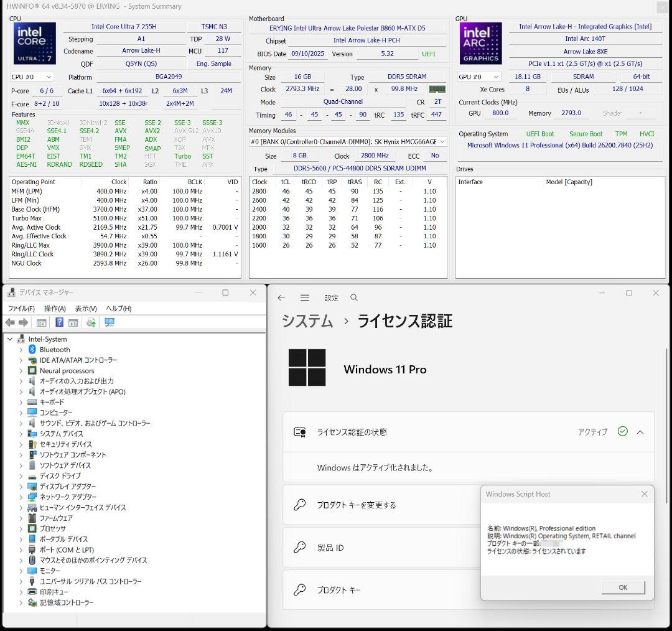Click the Intel Core Ultra 7 logo in HWiNFO

click(35, 44)
